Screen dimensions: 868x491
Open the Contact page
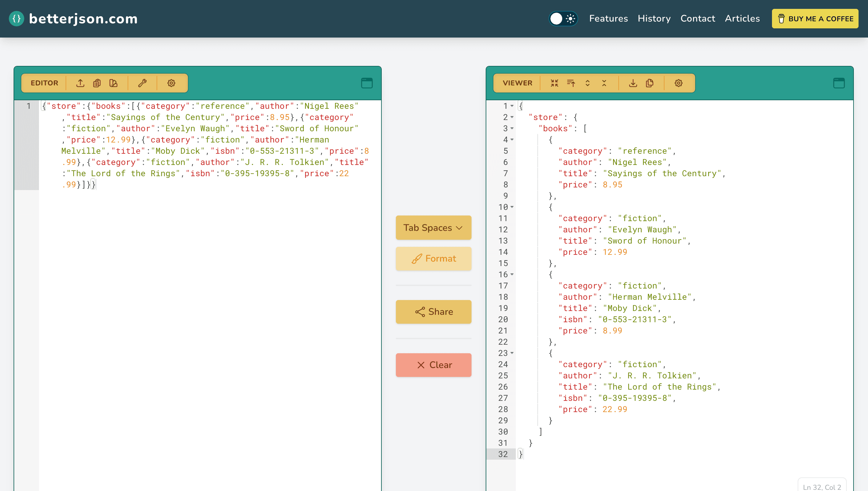(698, 19)
